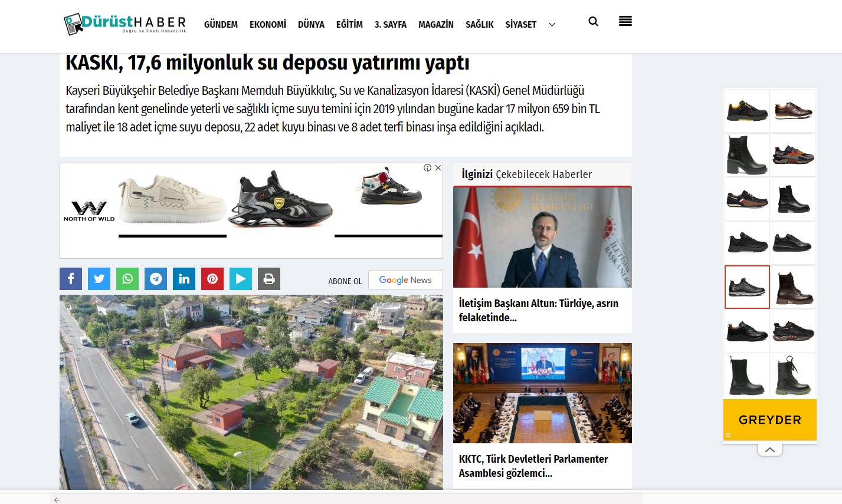Expand more categories chevron after SİYASET
The width and height of the screenshot is (842, 504).
tap(552, 25)
